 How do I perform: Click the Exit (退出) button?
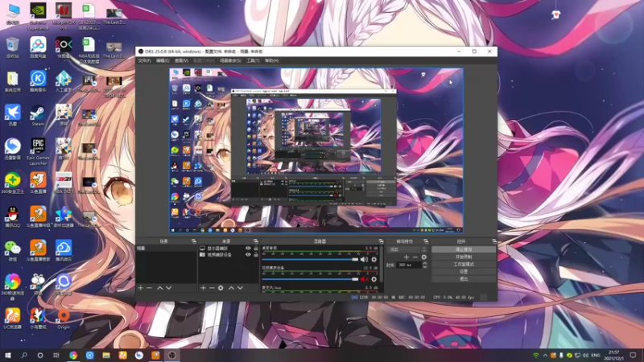pos(464,279)
